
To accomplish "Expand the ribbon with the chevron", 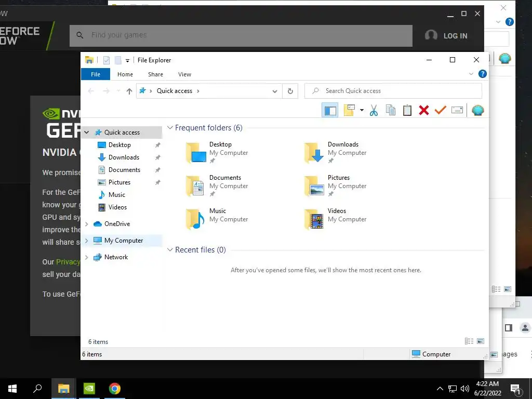I will click(x=471, y=74).
